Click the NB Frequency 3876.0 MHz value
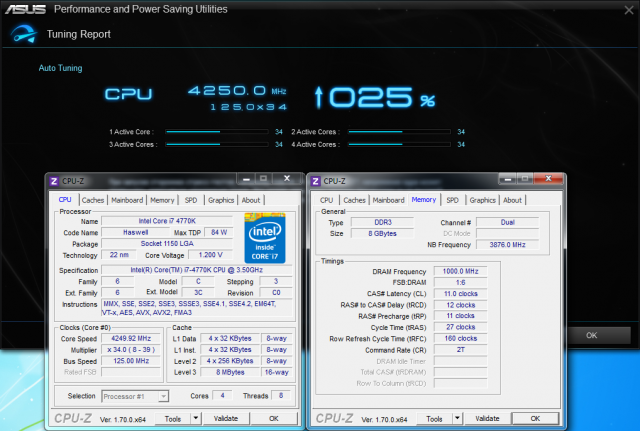 [507, 244]
